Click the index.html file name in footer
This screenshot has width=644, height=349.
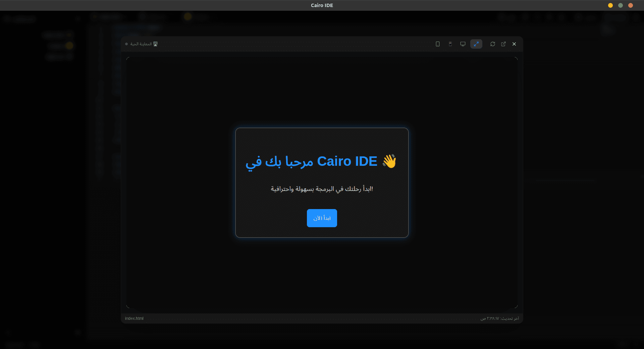pos(134,318)
